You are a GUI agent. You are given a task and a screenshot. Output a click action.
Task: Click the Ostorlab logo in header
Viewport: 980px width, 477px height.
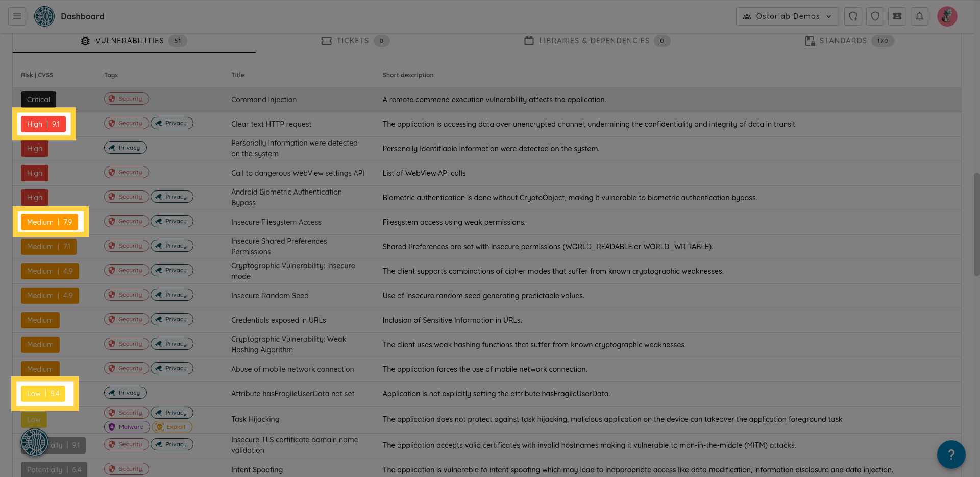(44, 16)
